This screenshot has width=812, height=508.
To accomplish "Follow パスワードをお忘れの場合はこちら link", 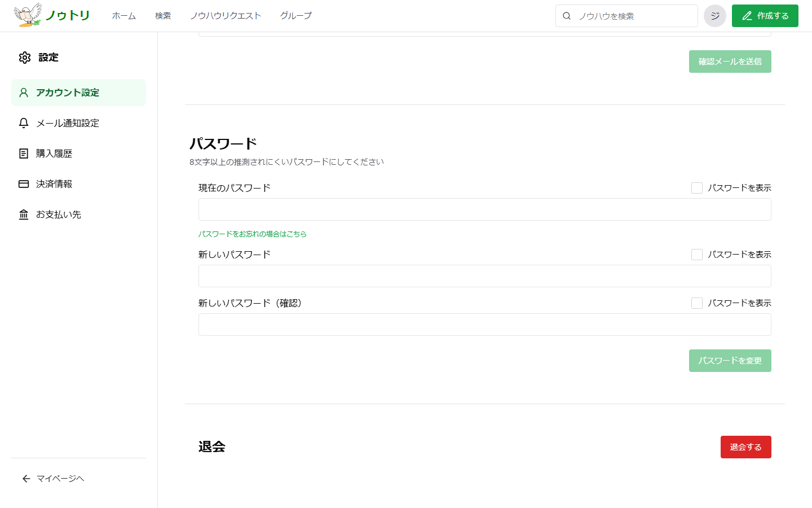I will point(253,234).
